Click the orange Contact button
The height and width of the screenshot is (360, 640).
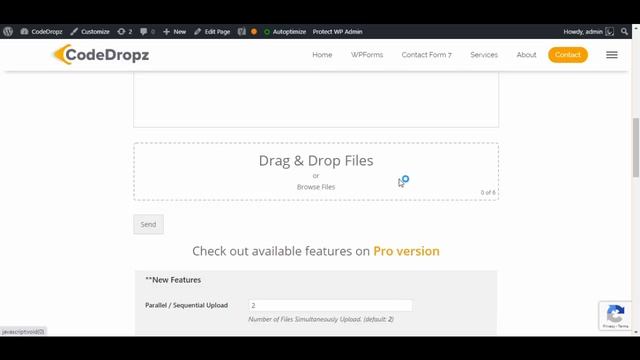568,55
